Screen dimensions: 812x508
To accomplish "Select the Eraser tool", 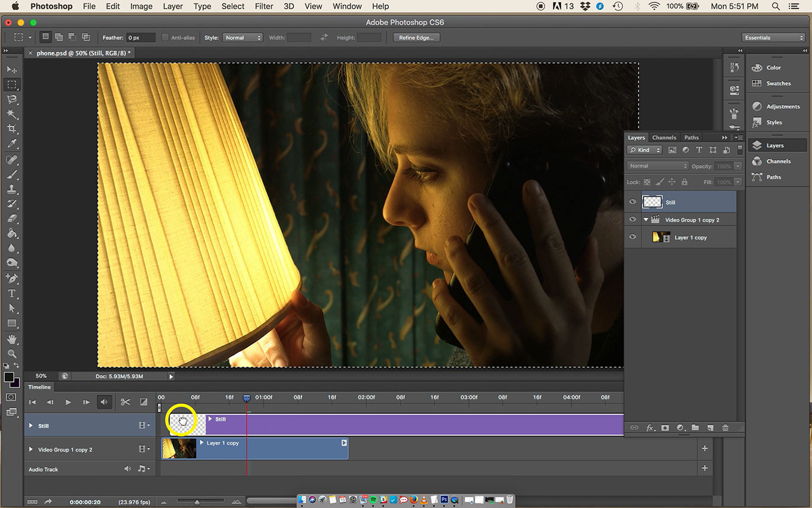I will tap(12, 218).
